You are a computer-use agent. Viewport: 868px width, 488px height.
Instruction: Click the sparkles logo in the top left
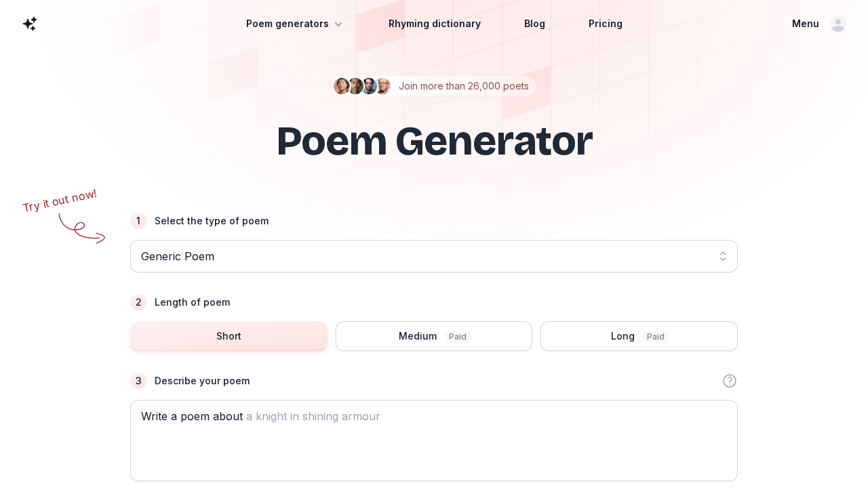pos(30,24)
